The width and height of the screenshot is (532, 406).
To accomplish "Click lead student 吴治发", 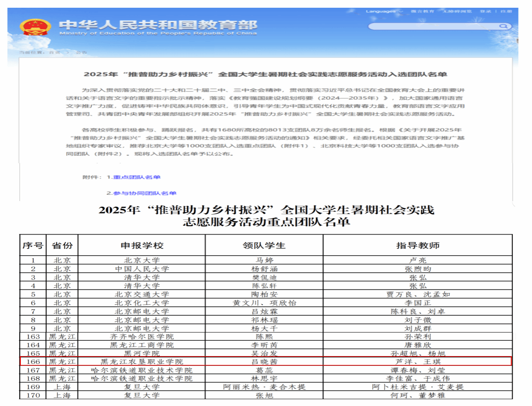I will click(x=264, y=353).
